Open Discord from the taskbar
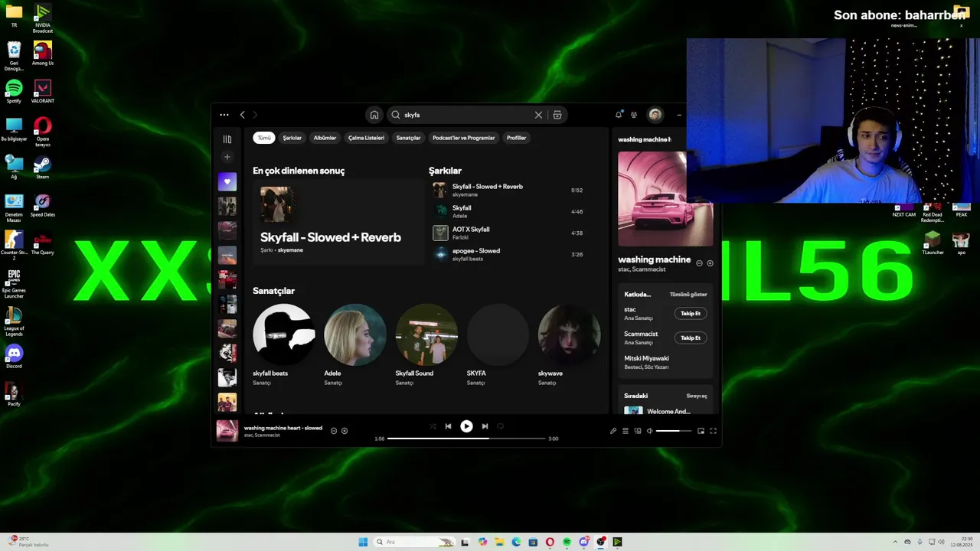Image resolution: width=980 pixels, height=551 pixels. pyautogui.click(x=583, y=542)
